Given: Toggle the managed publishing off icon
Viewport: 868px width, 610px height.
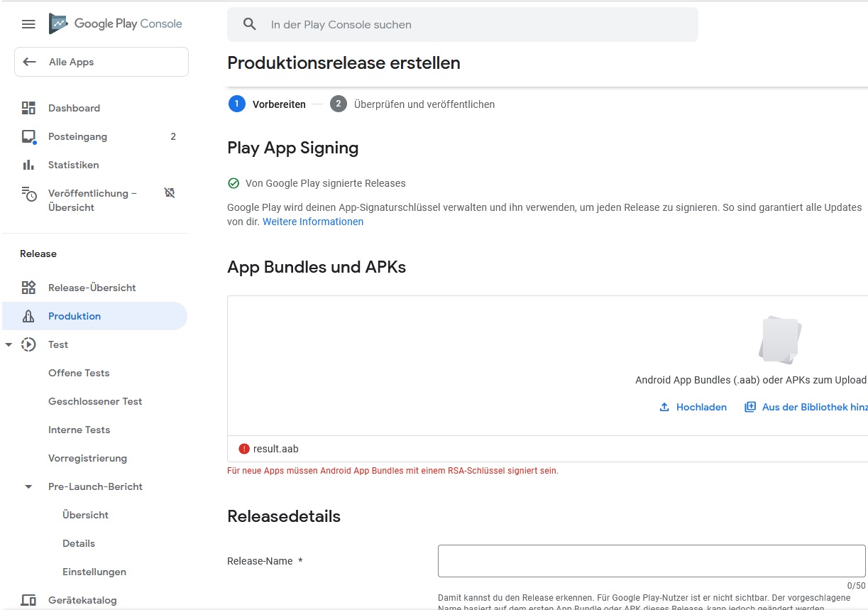Looking at the screenshot, I should click(x=170, y=193).
